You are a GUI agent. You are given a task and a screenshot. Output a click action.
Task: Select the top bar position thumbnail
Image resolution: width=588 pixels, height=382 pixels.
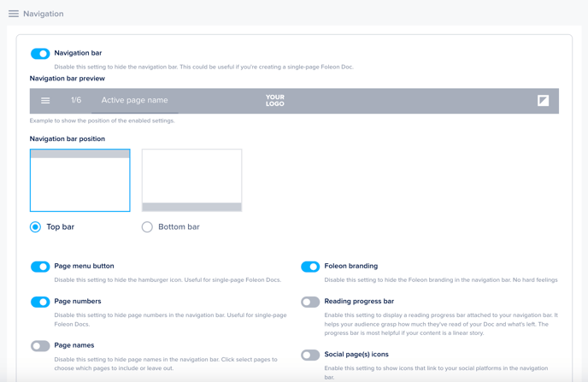pos(80,180)
